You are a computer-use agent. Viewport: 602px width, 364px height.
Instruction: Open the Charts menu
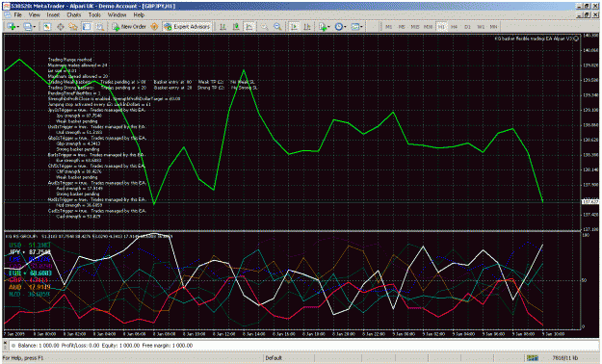pos(74,14)
